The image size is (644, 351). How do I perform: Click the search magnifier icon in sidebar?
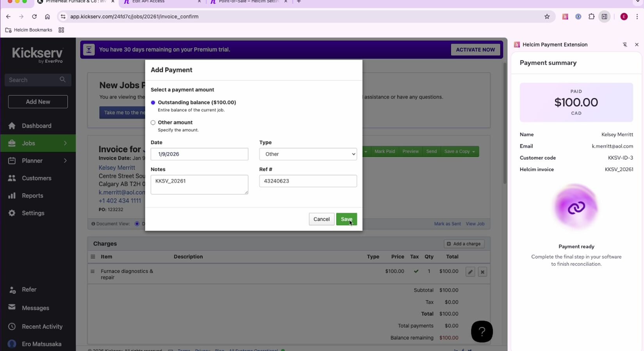pos(62,80)
